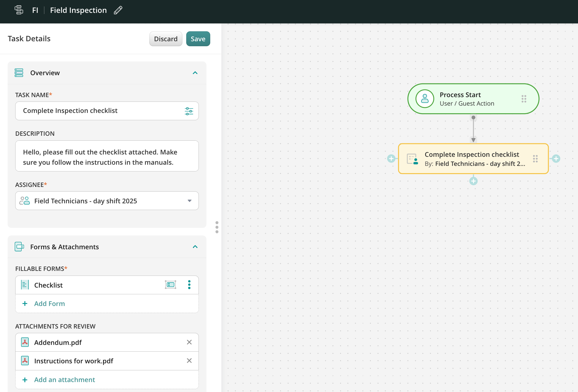Remove the Addendum.pdf attachment
The height and width of the screenshot is (392, 578).
(189, 342)
